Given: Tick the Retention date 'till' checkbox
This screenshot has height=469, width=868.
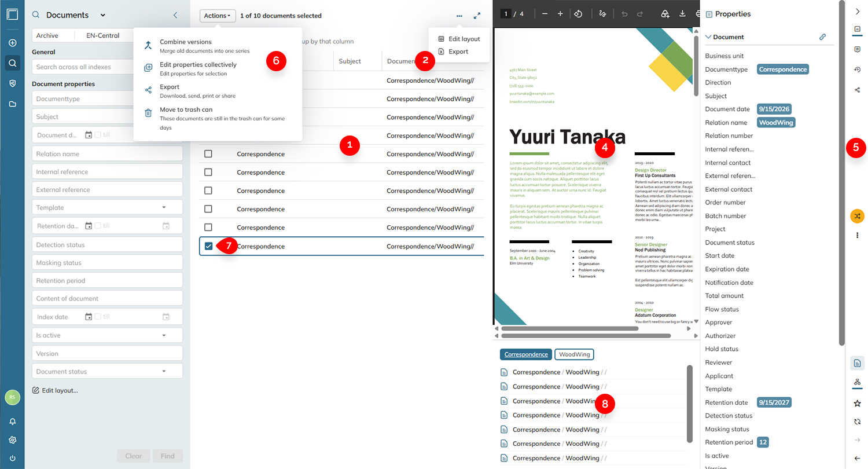Looking at the screenshot, I should pyautogui.click(x=98, y=226).
